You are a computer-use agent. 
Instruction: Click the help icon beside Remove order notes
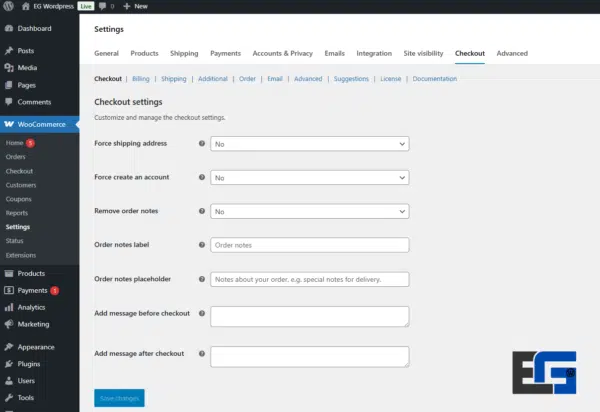202,212
